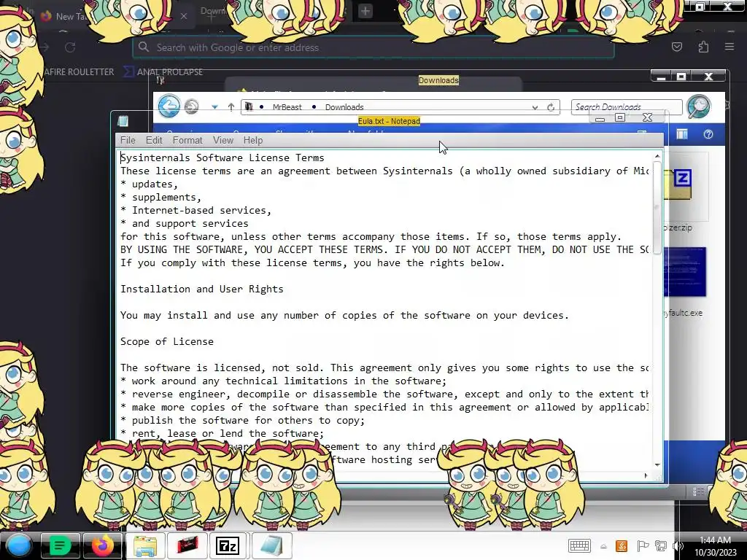Viewport: 747px width, 560px height.
Task: Click the orange Java tray icon
Action: (x=622, y=545)
